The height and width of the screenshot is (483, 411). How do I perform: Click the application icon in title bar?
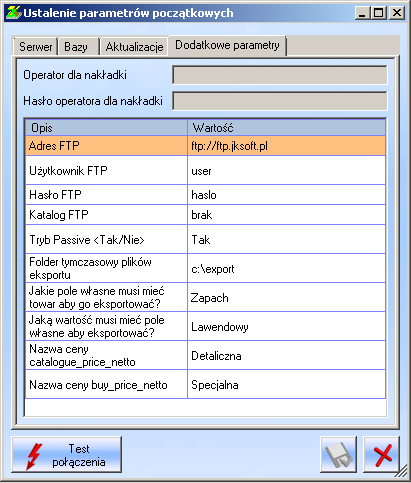click(13, 13)
